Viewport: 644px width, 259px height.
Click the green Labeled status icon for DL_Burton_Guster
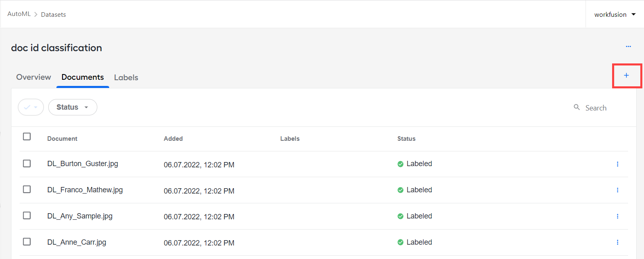click(x=400, y=164)
